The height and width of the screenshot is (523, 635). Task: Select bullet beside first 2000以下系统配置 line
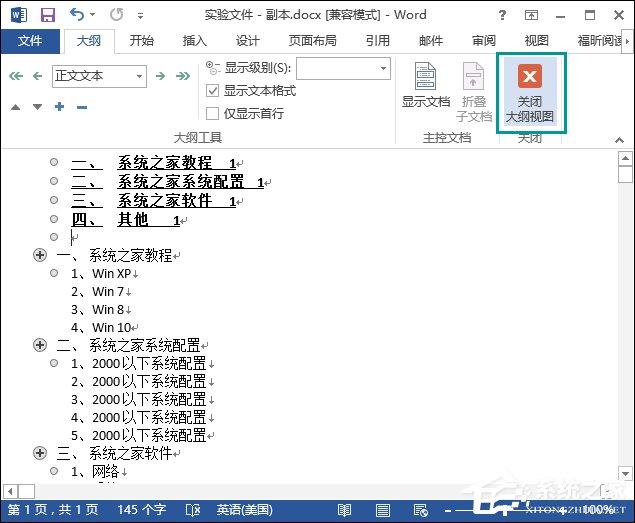coord(54,363)
